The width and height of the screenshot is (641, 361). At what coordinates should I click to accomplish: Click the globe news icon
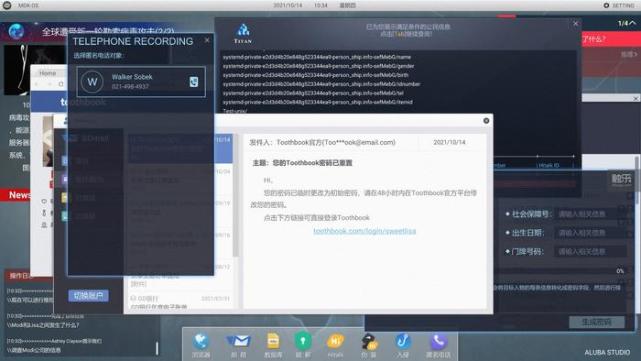[16, 31]
